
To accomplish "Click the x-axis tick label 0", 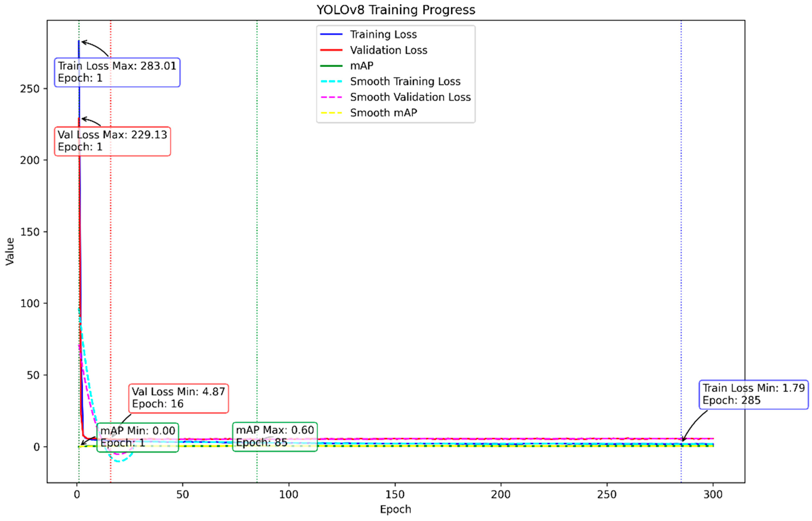I will point(77,495).
